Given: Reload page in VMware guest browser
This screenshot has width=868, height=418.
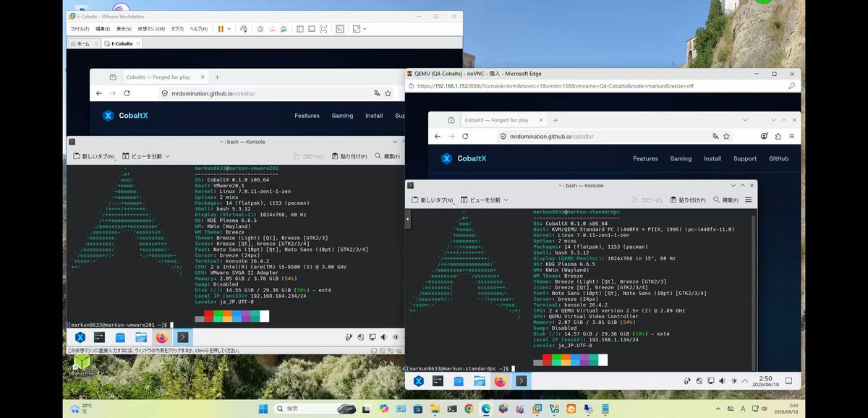Looking at the screenshot, I should pos(127,93).
